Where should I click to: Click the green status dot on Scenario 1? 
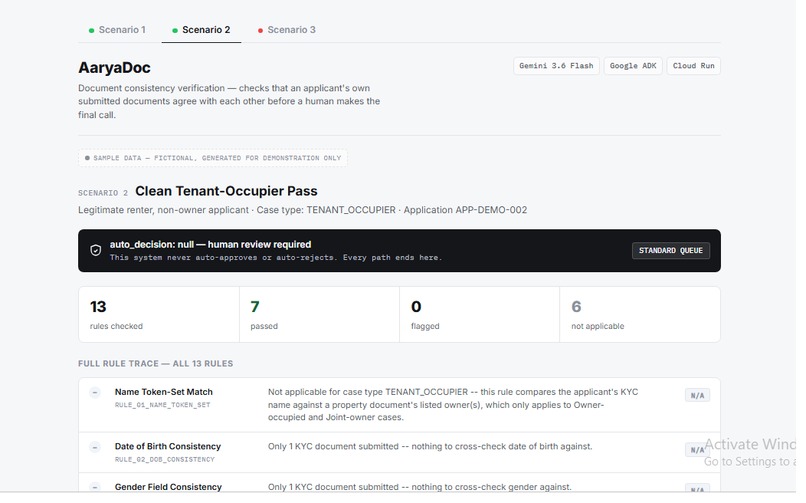tap(91, 30)
